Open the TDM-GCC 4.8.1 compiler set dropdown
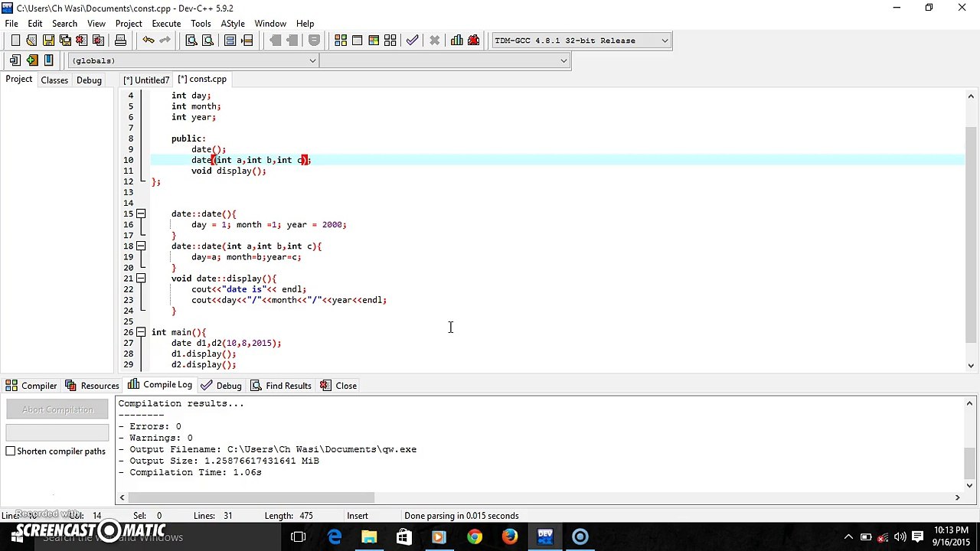 coord(581,41)
